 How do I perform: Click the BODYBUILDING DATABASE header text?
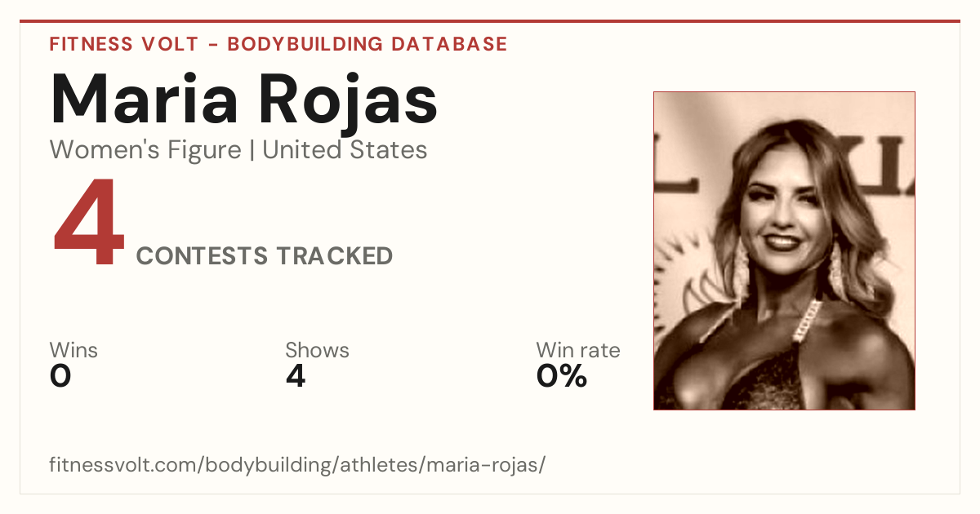(x=367, y=44)
